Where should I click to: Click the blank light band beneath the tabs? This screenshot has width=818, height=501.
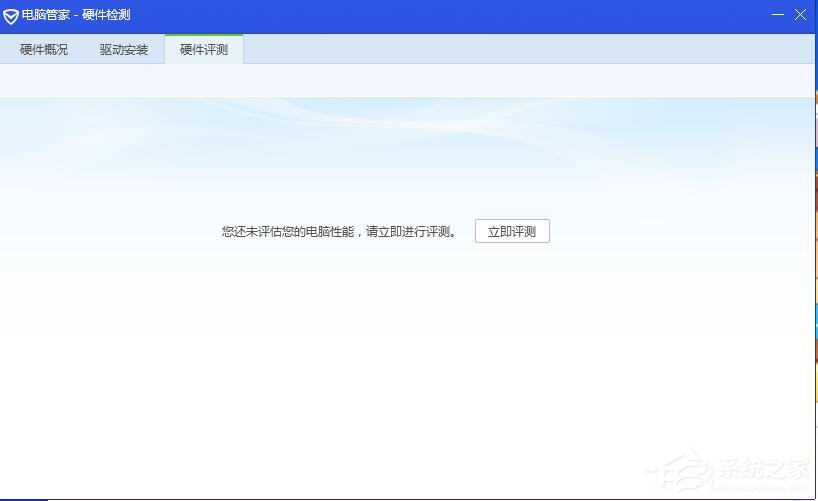tap(400, 80)
